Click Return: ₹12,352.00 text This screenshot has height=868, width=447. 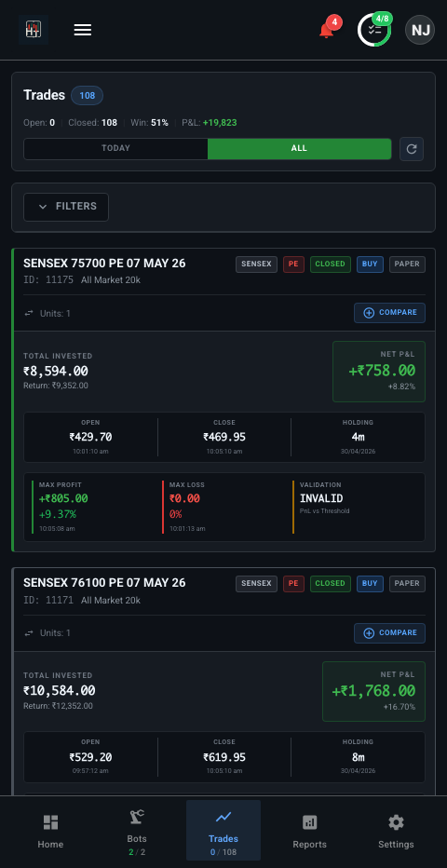click(x=58, y=706)
